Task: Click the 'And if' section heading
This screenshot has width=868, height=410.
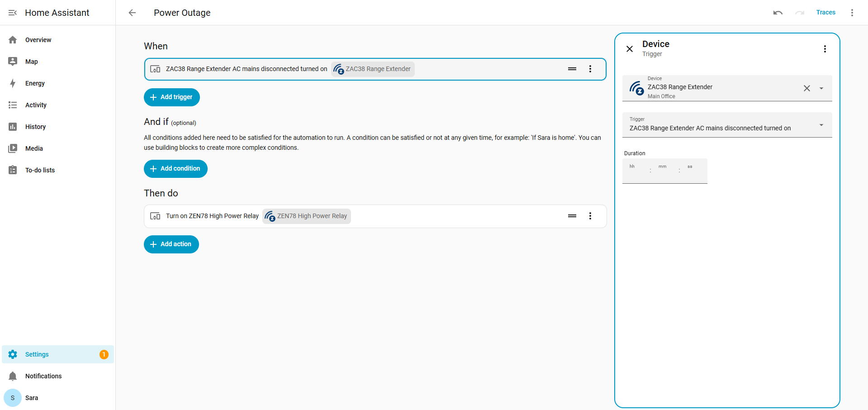Action: click(156, 122)
